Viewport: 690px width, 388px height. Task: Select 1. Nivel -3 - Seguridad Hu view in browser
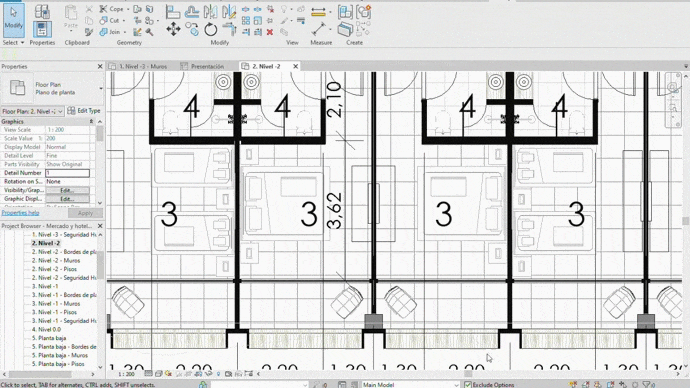pos(64,235)
